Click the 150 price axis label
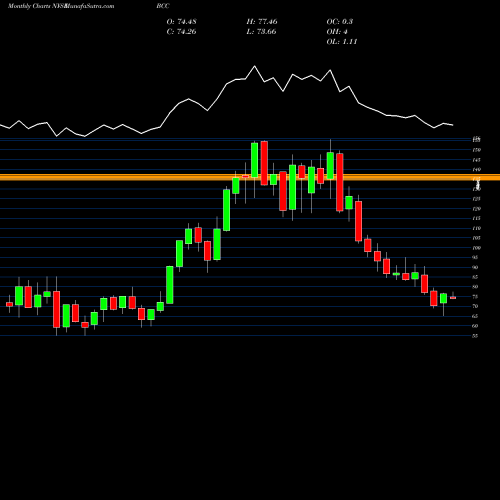Viewport: 500px width, 500px height. click(x=477, y=150)
